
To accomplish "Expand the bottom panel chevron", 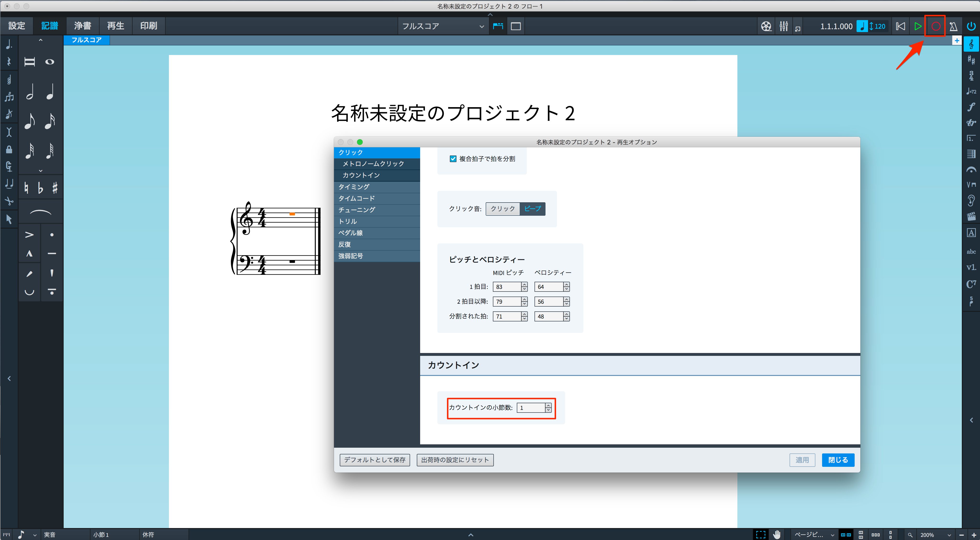I will pos(471,535).
